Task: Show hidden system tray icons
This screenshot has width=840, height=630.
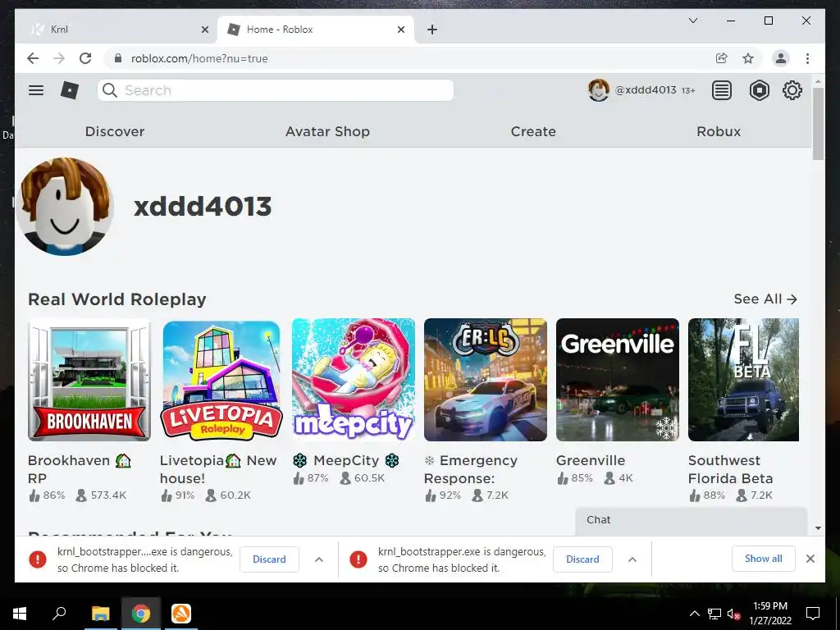Action: 694,614
